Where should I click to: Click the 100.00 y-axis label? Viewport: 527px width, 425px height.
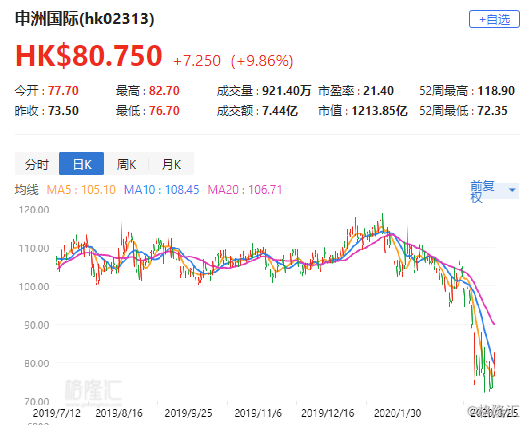pyautogui.click(x=34, y=287)
